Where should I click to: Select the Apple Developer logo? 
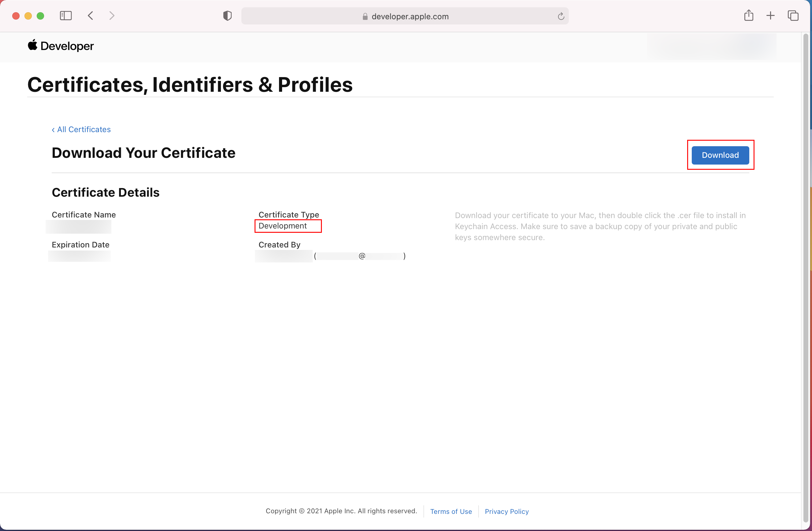61,46
